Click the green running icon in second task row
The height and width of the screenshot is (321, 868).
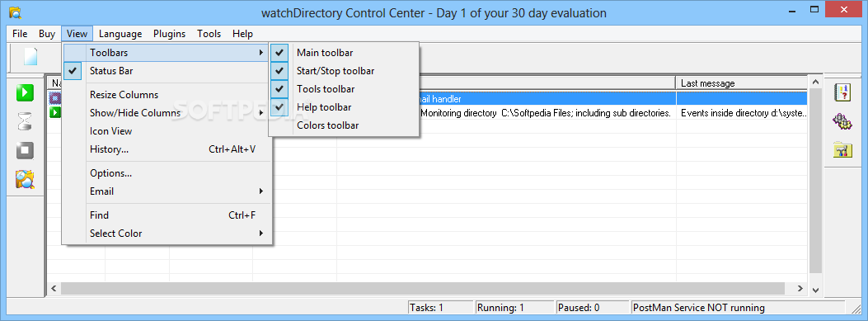tap(55, 112)
